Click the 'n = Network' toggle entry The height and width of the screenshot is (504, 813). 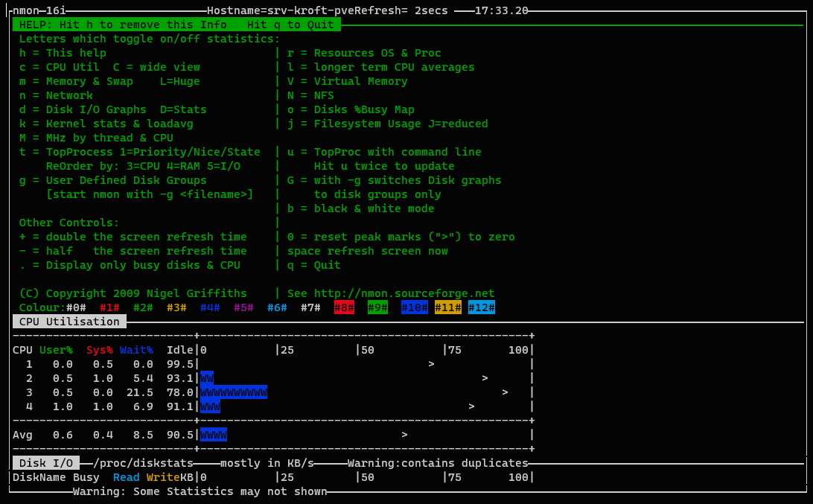pos(56,95)
